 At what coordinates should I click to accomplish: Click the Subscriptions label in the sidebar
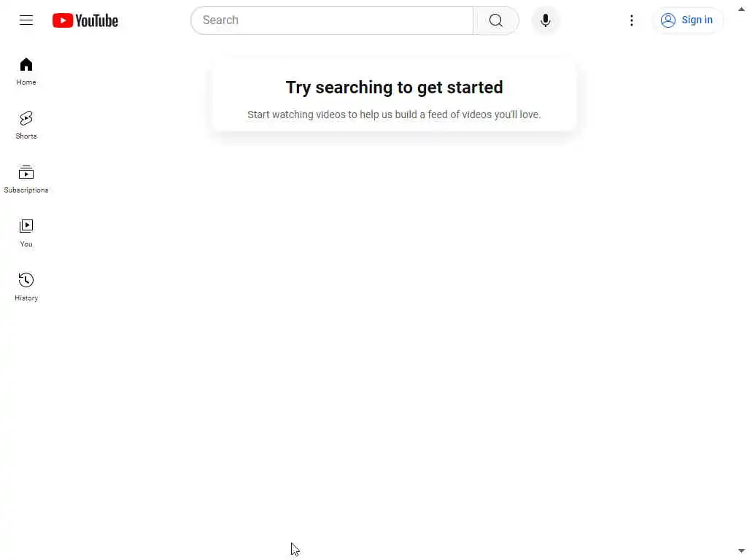[x=26, y=190]
